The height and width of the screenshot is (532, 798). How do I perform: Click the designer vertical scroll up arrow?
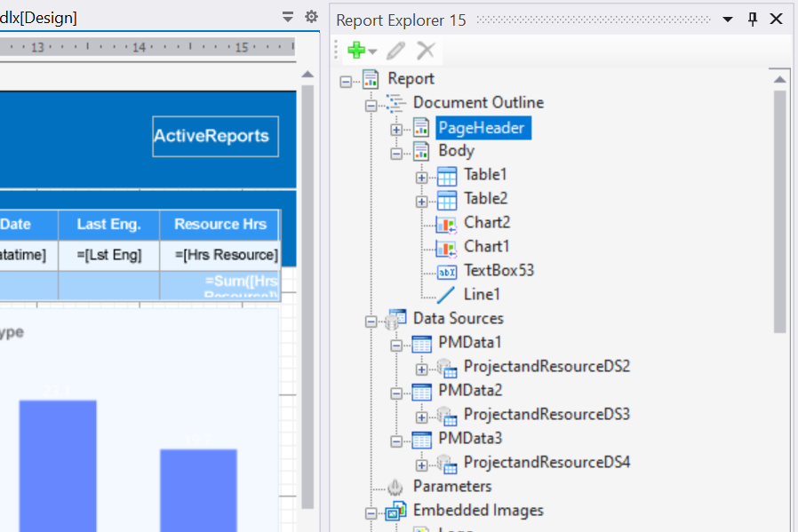[x=307, y=75]
